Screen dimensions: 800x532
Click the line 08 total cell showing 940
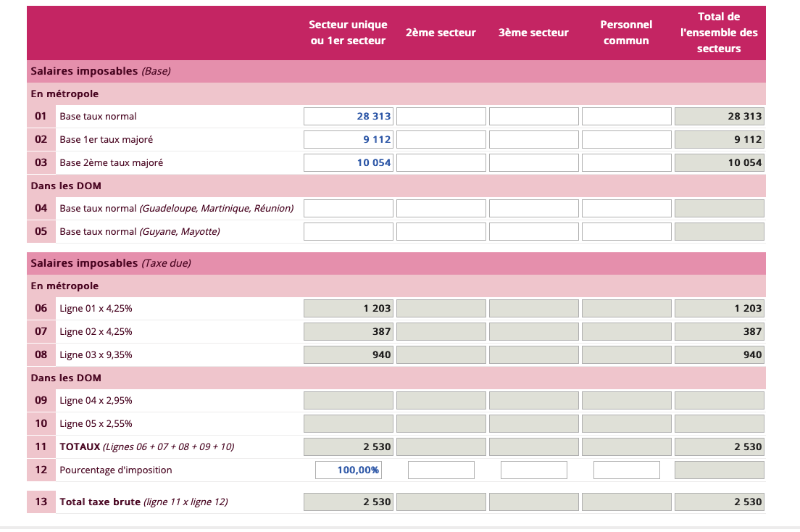(x=719, y=354)
